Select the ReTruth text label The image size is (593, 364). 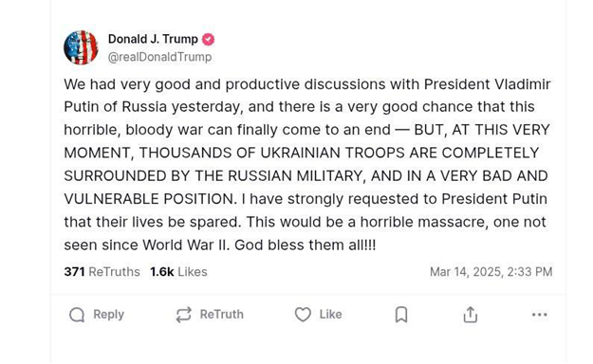click(222, 315)
